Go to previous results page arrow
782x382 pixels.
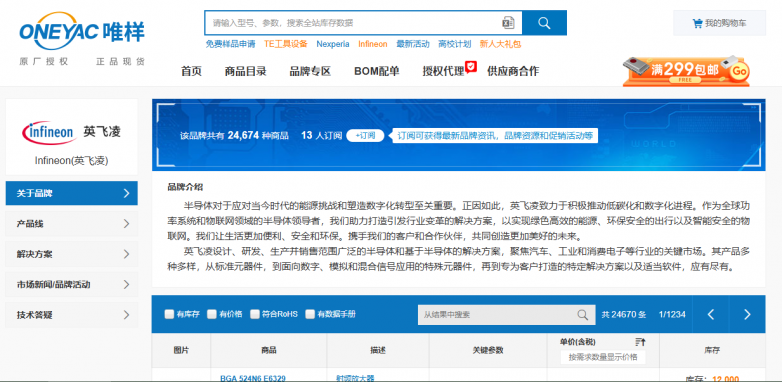pyautogui.click(x=711, y=314)
